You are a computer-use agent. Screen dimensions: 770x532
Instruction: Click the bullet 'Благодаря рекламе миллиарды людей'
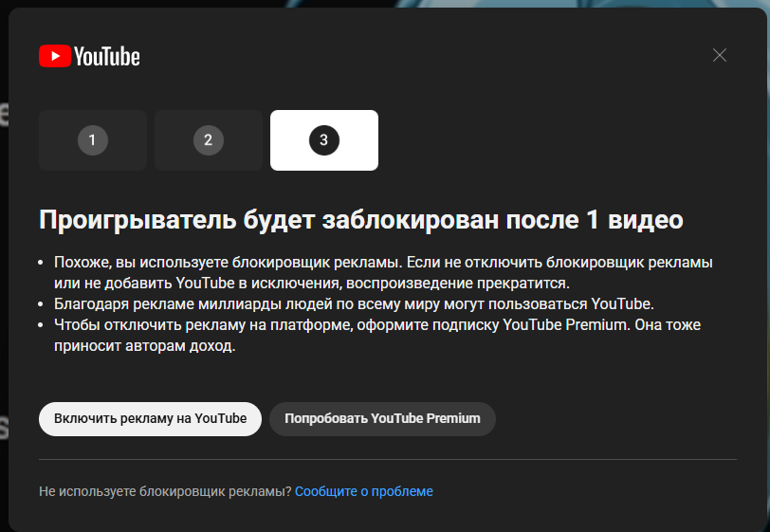[x=354, y=304]
